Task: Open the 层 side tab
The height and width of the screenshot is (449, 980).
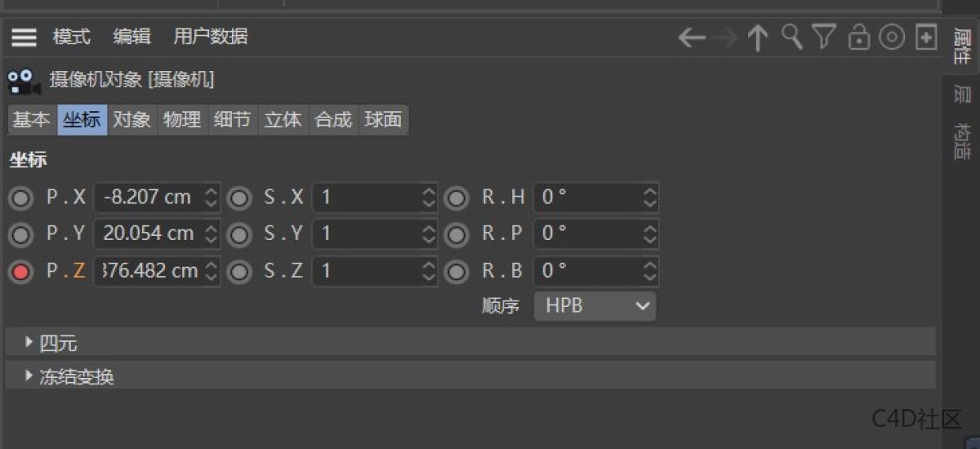Action: tap(962, 94)
